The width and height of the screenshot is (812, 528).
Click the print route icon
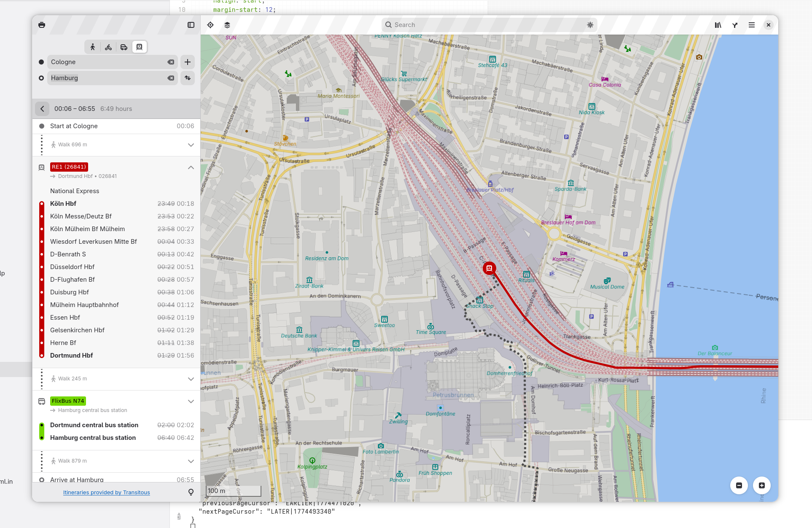[x=42, y=25]
